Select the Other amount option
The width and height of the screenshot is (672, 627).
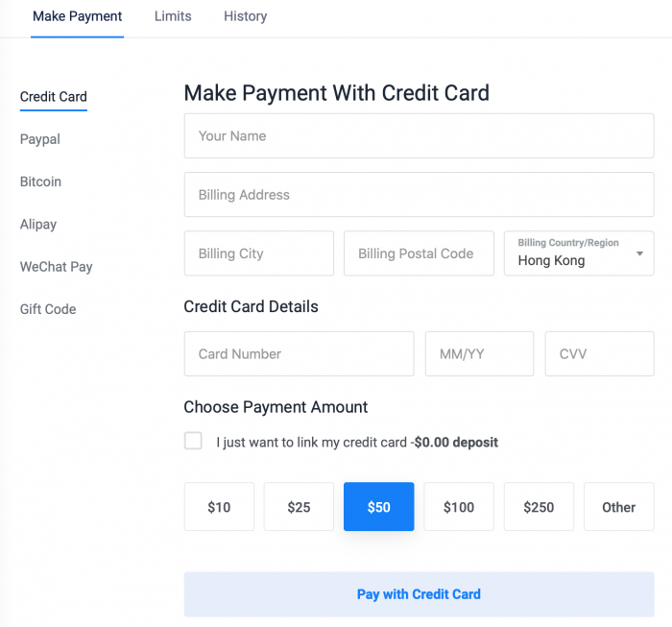618,507
